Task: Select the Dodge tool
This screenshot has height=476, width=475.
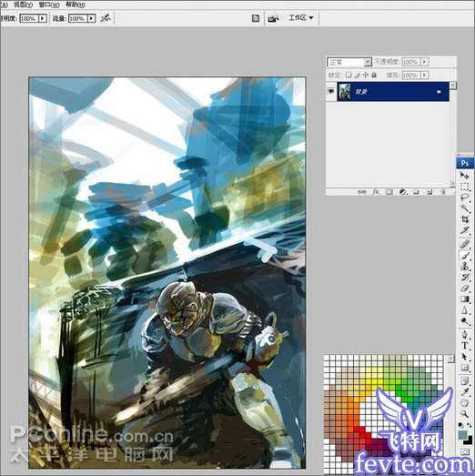Action: click(x=464, y=321)
